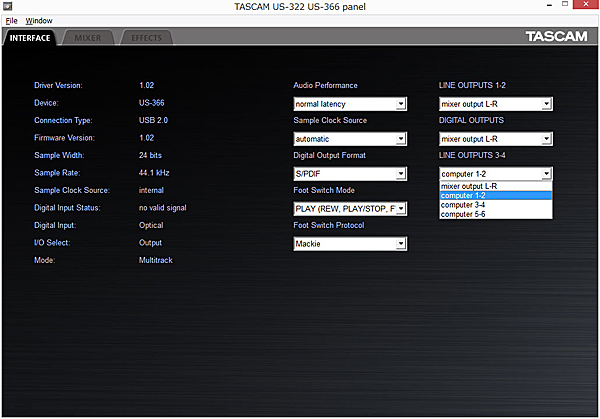Switch to the EFFECTS tab
Screen dimensions: 600x419
[x=146, y=38]
